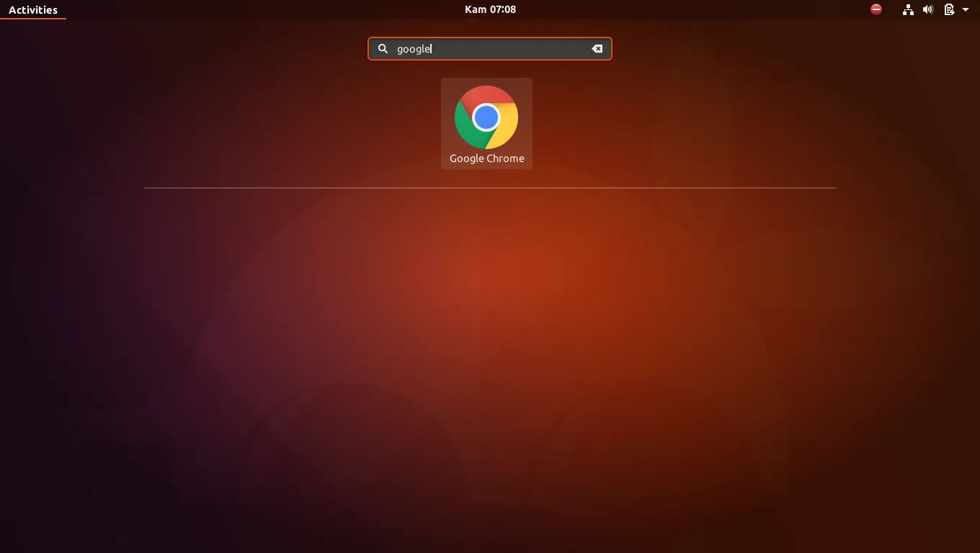
Task: Launch Google Chrome from search results
Action: (486, 124)
